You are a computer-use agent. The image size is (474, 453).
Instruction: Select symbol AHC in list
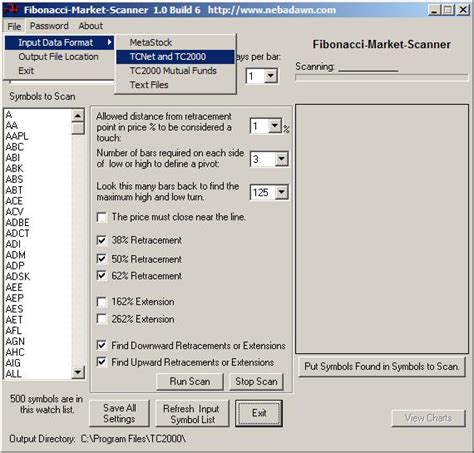tap(15, 352)
